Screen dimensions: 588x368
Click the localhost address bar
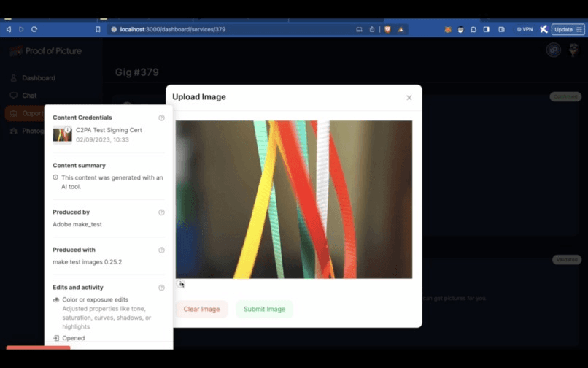click(219, 29)
